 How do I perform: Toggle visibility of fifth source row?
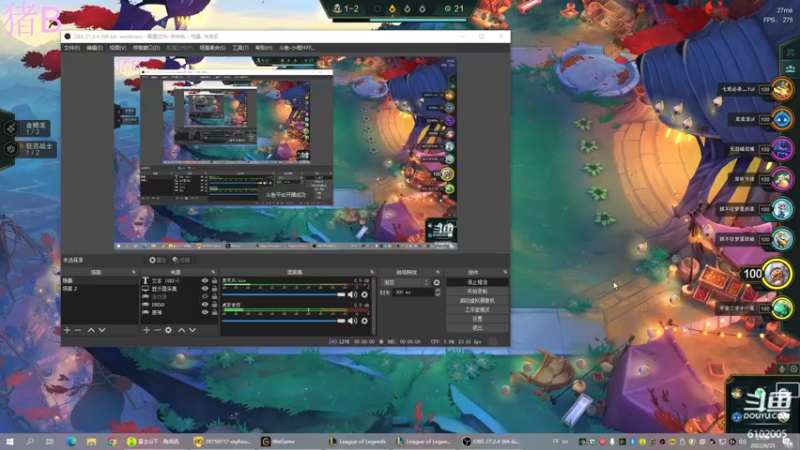[205, 312]
